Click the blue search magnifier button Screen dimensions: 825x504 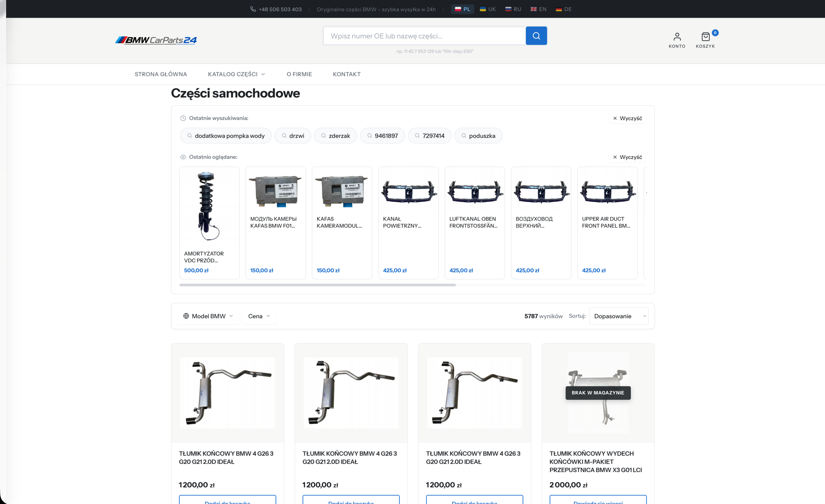(x=536, y=36)
